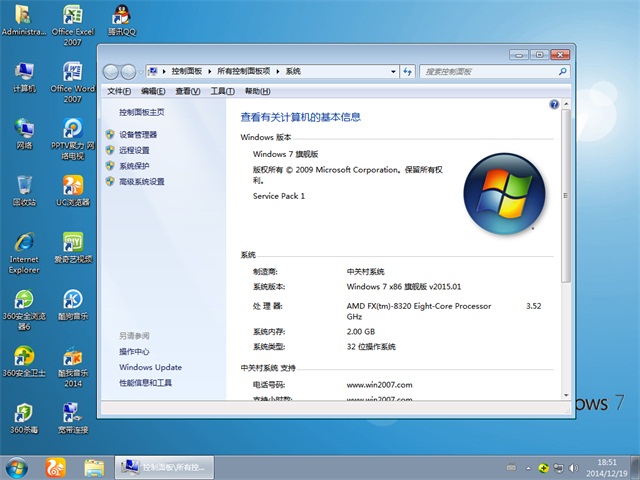This screenshot has height=480, width=640.
Task: Show hidden tray icons arrow
Action: click(529, 468)
